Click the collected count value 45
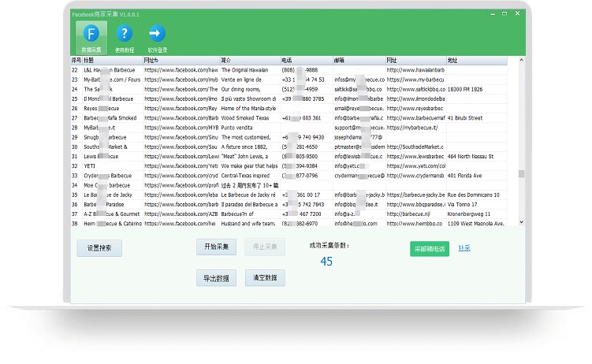The height and width of the screenshot is (364, 592). click(326, 262)
